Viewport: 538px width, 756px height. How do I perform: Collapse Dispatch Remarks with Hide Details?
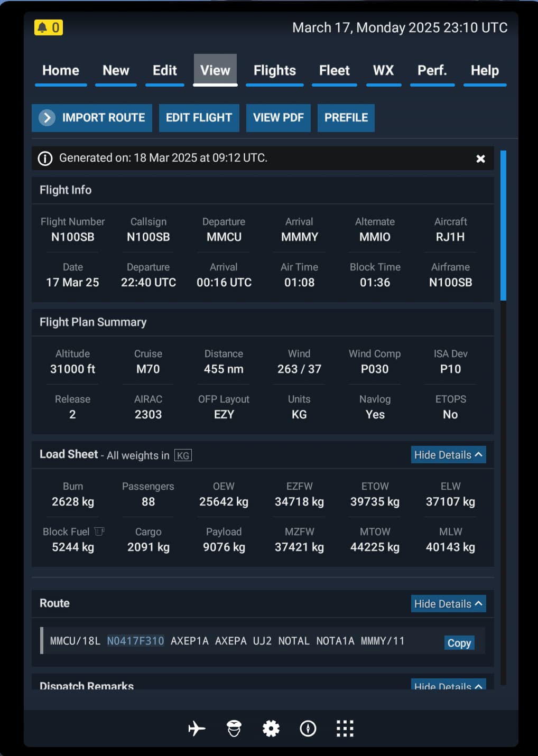click(x=448, y=685)
